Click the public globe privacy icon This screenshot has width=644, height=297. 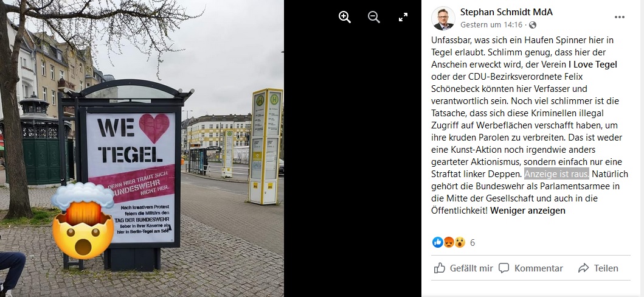click(x=533, y=25)
